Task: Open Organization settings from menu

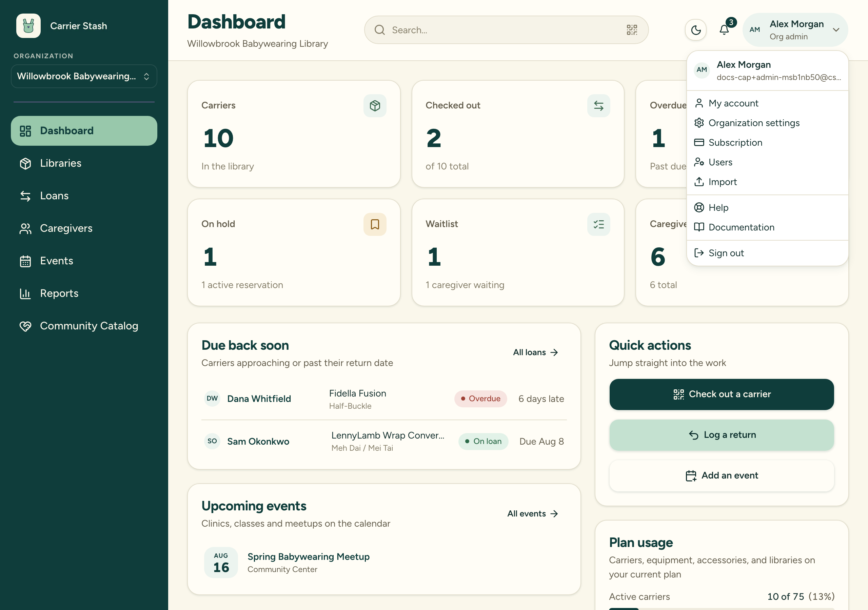Action: coord(767,123)
